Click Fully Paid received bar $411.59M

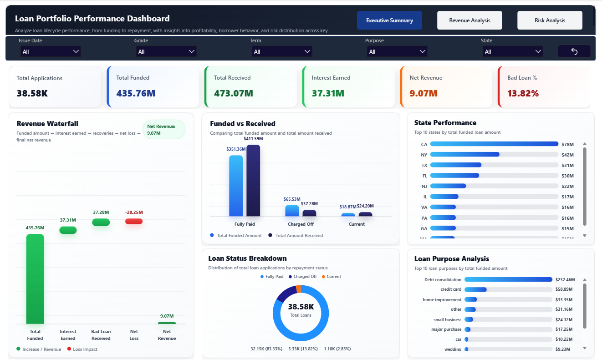tap(253, 181)
